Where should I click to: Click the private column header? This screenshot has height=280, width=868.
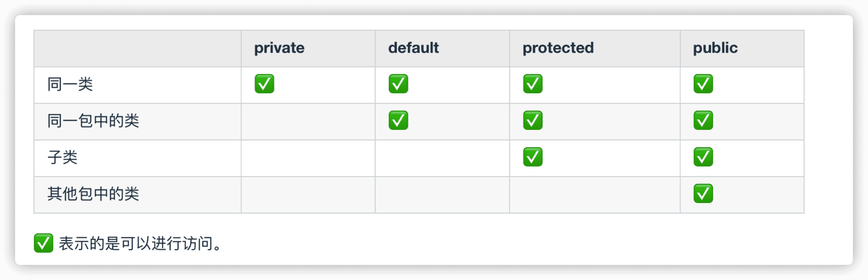(279, 48)
